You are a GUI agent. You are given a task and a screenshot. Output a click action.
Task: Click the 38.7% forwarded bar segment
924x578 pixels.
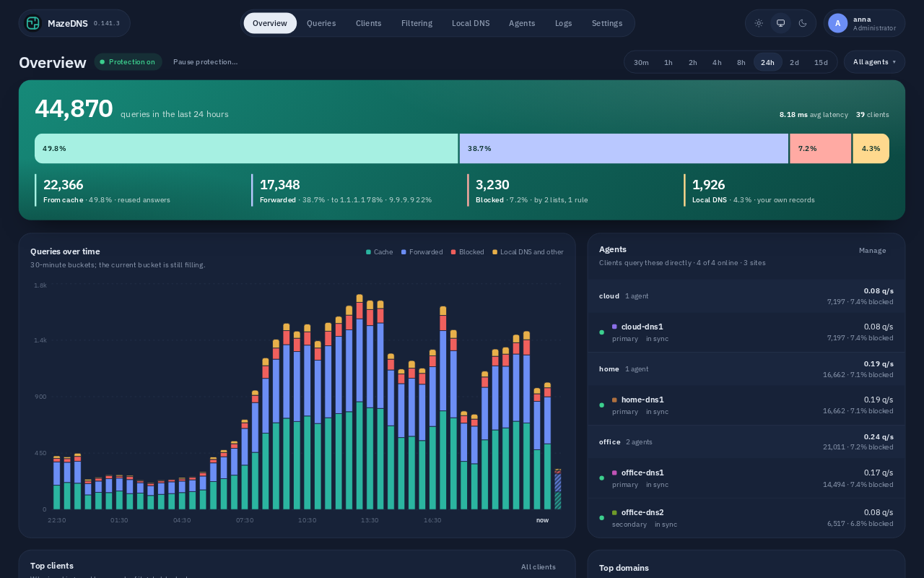(624, 149)
